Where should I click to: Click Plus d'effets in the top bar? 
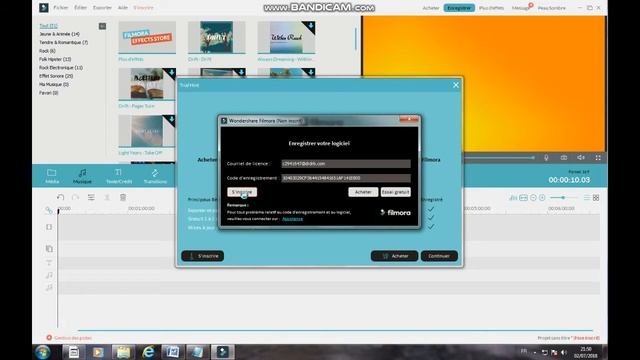(x=491, y=8)
